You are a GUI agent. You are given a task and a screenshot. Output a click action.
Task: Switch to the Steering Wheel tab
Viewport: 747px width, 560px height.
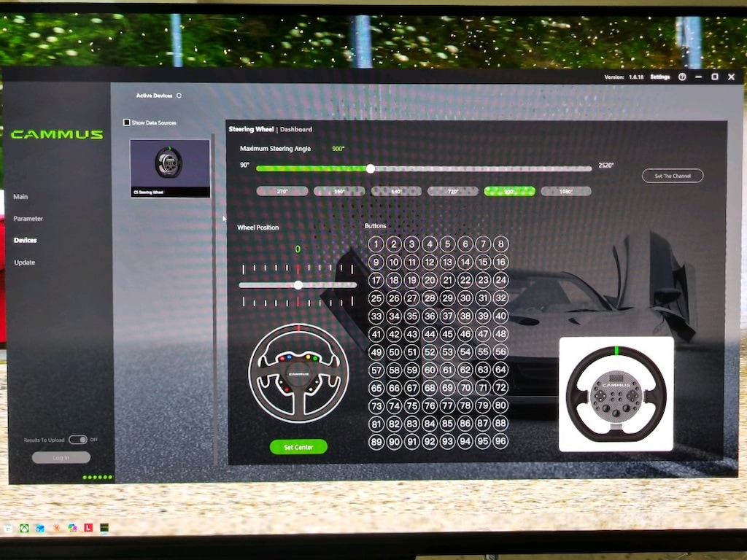click(251, 129)
